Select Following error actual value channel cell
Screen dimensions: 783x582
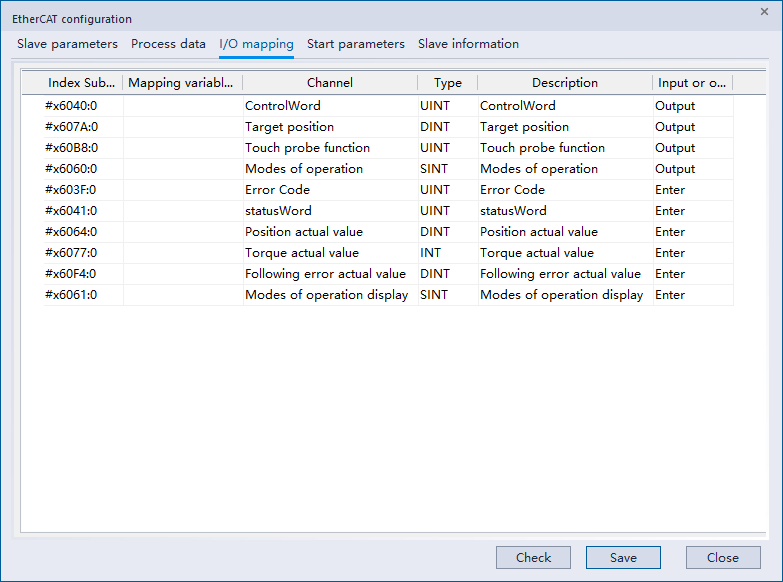[325, 274]
